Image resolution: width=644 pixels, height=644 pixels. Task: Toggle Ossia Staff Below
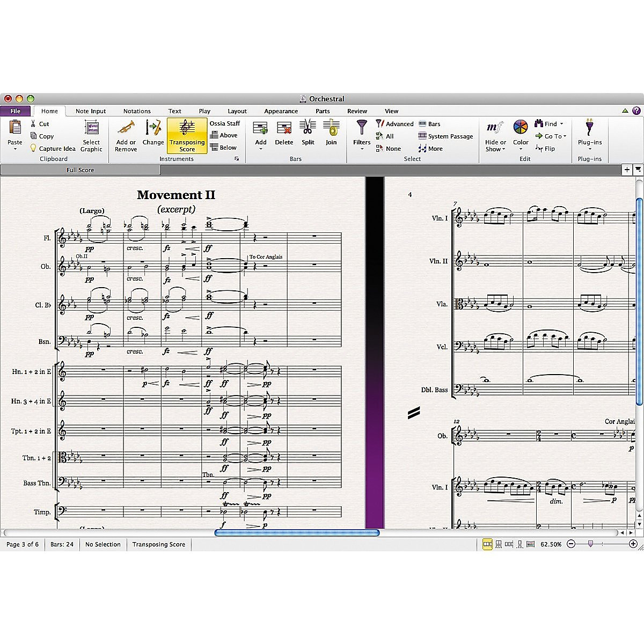coord(224,147)
